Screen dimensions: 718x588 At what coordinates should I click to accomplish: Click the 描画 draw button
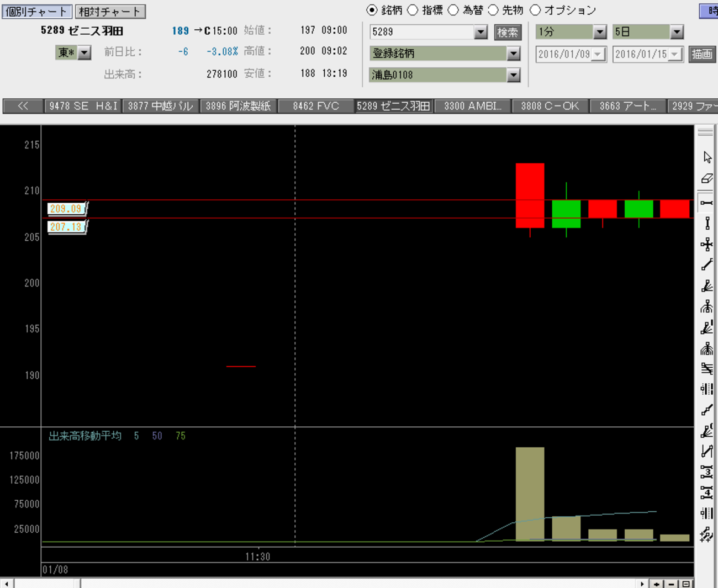click(702, 54)
